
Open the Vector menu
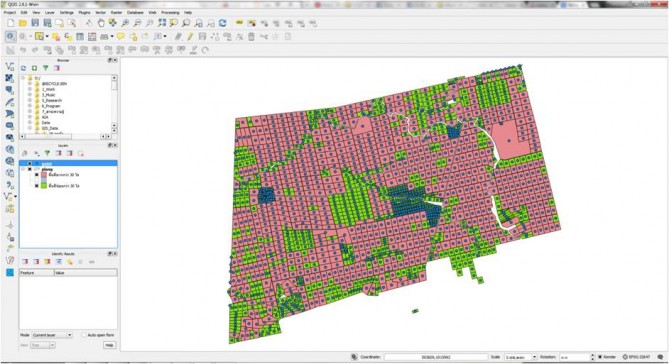pyautogui.click(x=100, y=12)
